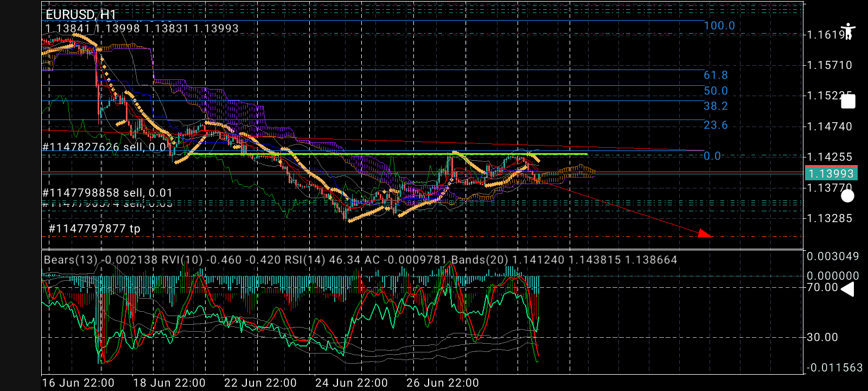
Task: Tap the red arrowhead of the trend arrow
Action: pyautogui.click(x=705, y=234)
